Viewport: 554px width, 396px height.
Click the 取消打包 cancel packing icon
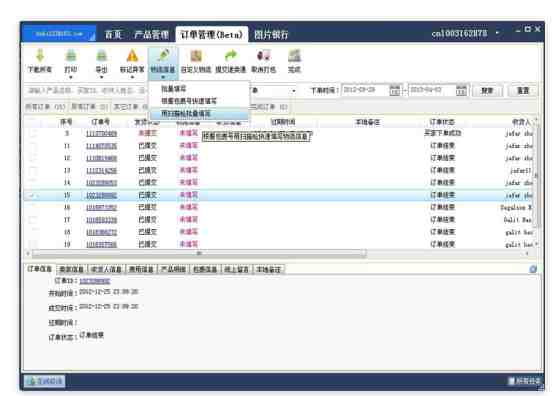(x=264, y=56)
